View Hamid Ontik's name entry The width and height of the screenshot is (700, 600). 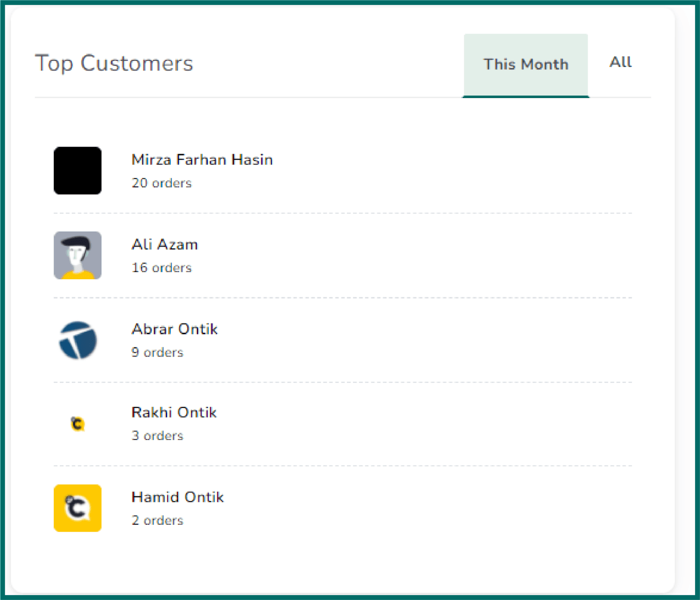[x=178, y=497]
